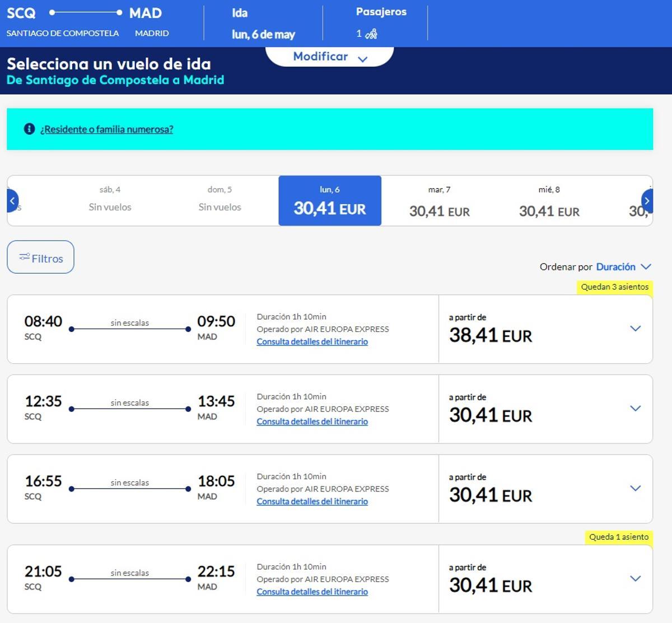Expand the 12:35 flight fare chevron
The width and height of the screenshot is (672, 623).
click(x=635, y=409)
